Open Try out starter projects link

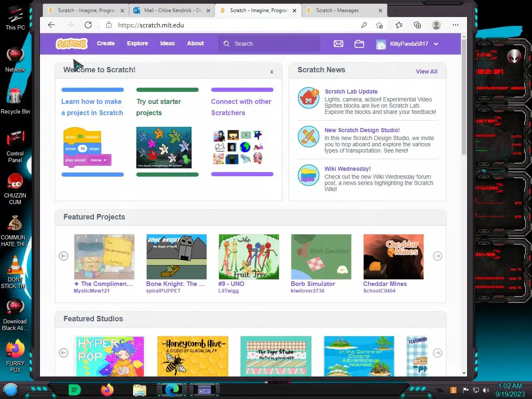[x=158, y=107]
